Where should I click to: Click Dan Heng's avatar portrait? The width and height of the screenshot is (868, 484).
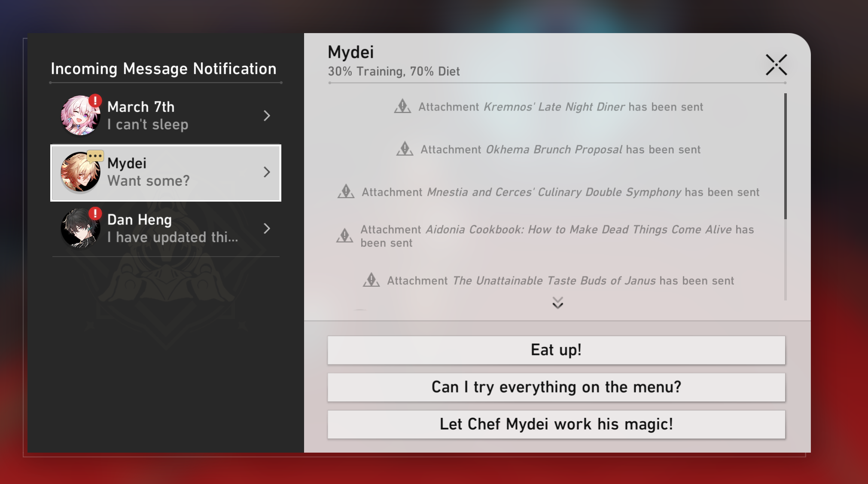[80, 228]
